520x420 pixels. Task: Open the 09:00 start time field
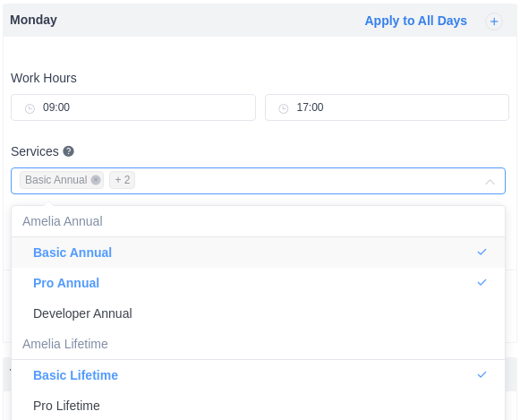(133, 107)
